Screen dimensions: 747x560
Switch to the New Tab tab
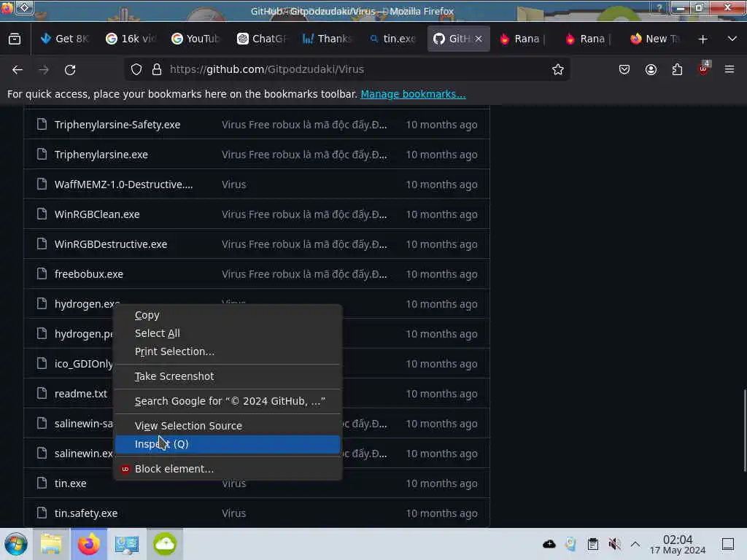pos(654,39)
